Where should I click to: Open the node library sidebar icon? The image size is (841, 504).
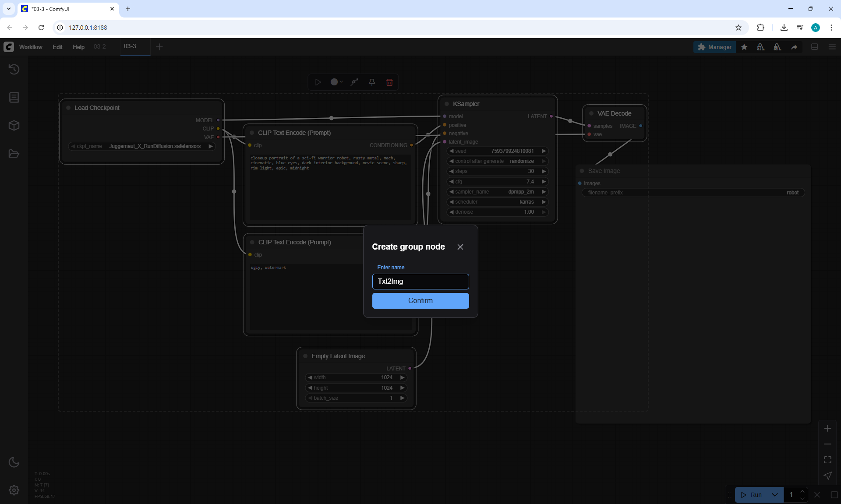tap(14, 97)
